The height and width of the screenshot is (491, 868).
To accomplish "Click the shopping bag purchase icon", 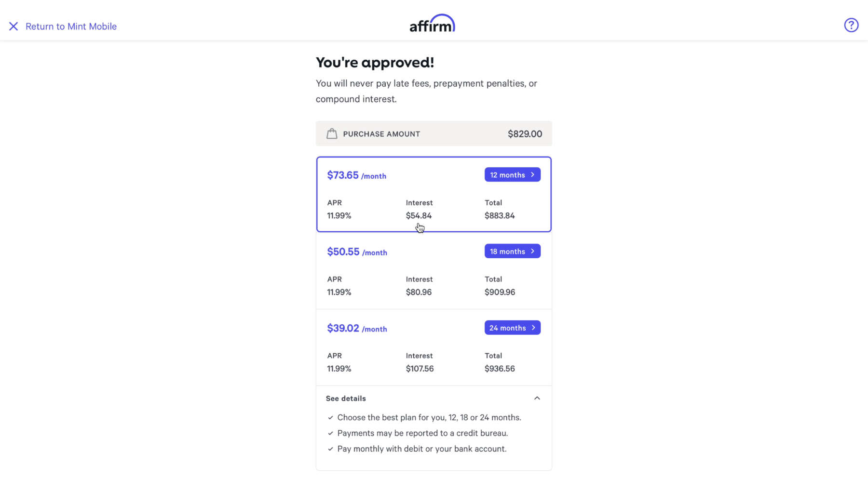I will [332, 133].
